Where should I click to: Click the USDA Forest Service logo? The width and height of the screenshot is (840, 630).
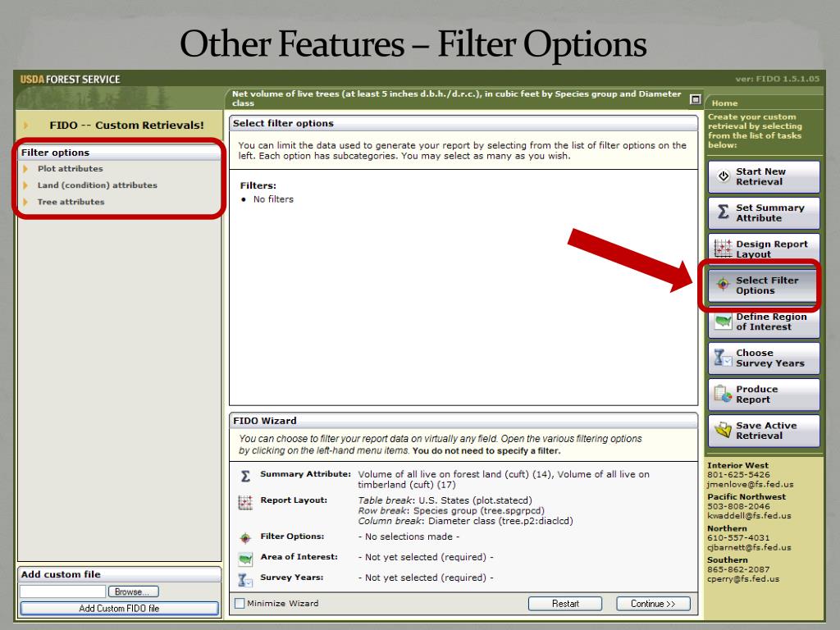71,80
